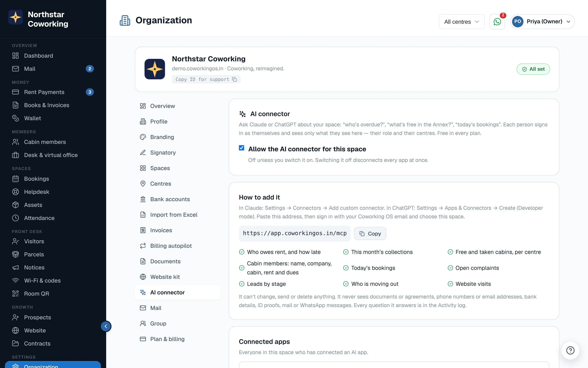588x368 pixels.
Task: Open Mail in the sidebar overview
Action: 53,69
